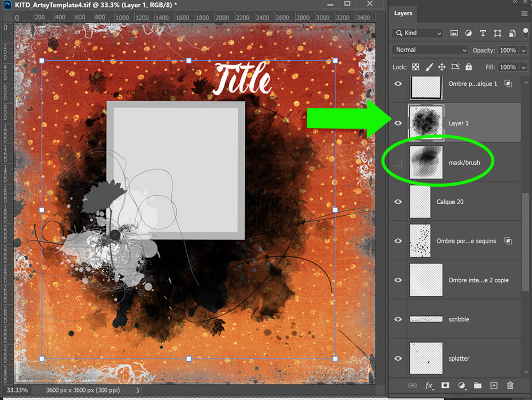Filter layers by pixel layer icon

454,33
